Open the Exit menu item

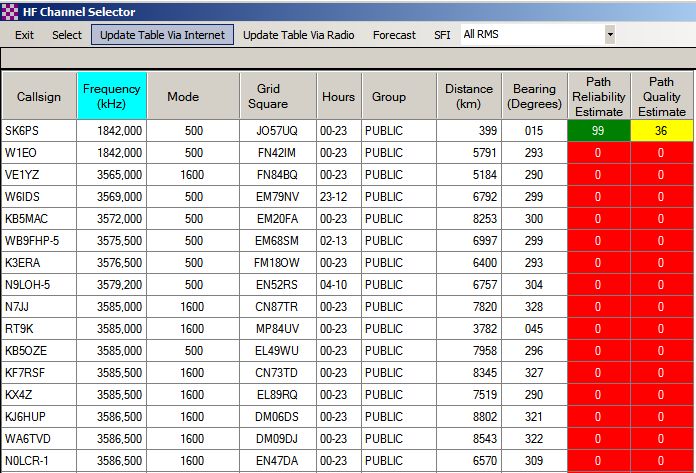click(25, 35)
